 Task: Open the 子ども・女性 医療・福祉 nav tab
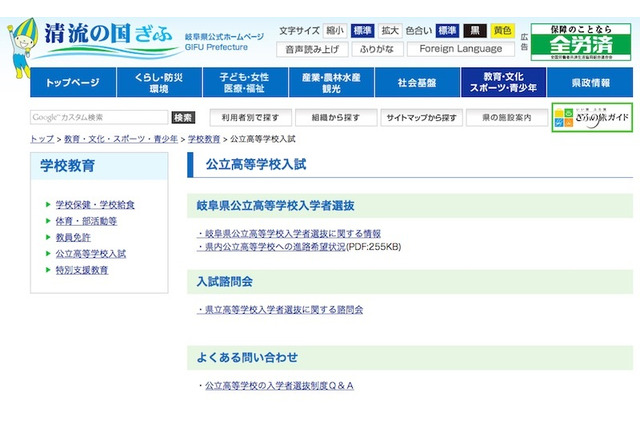pos(245,82)
